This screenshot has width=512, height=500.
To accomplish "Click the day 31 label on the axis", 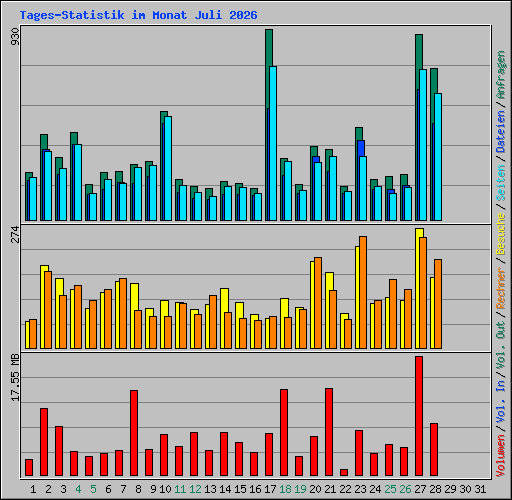I will pyautogui.click(x=480, y=489).
